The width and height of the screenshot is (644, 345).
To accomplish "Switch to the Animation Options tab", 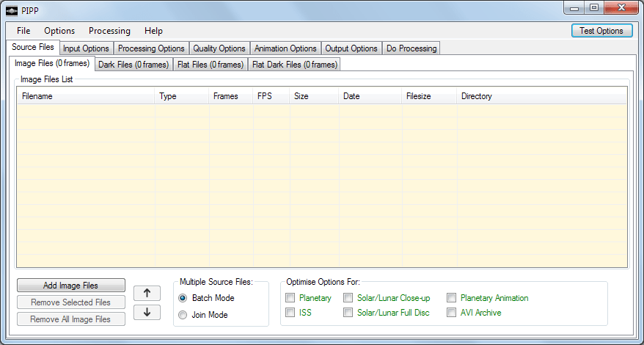I will [285, 48].
